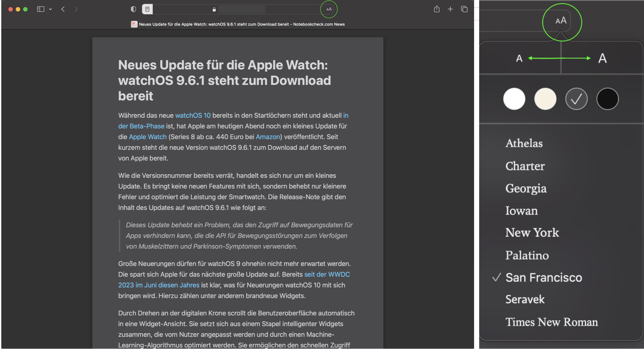Click the sidebar toggle icon

click(x=40, y=9)
